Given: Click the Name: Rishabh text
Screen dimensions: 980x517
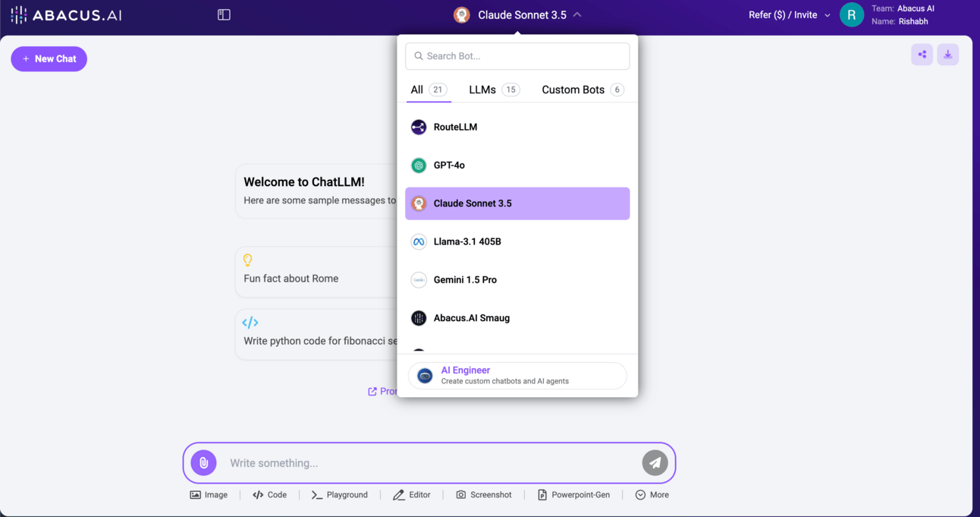Looking at the screenshot, I should click(900, 21).
